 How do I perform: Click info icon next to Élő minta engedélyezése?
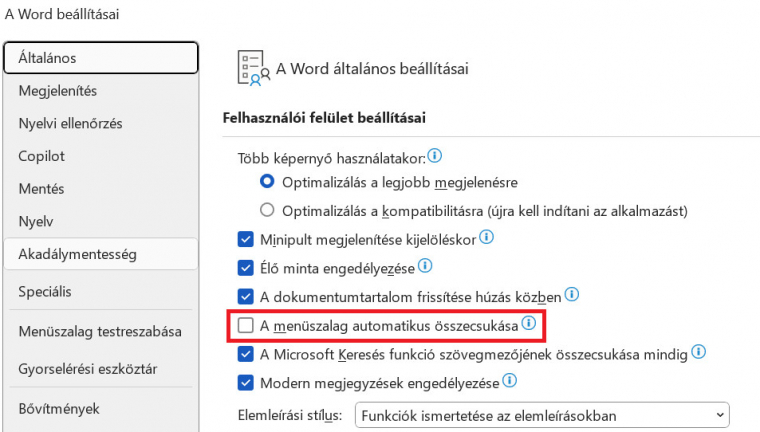point(425,266)
